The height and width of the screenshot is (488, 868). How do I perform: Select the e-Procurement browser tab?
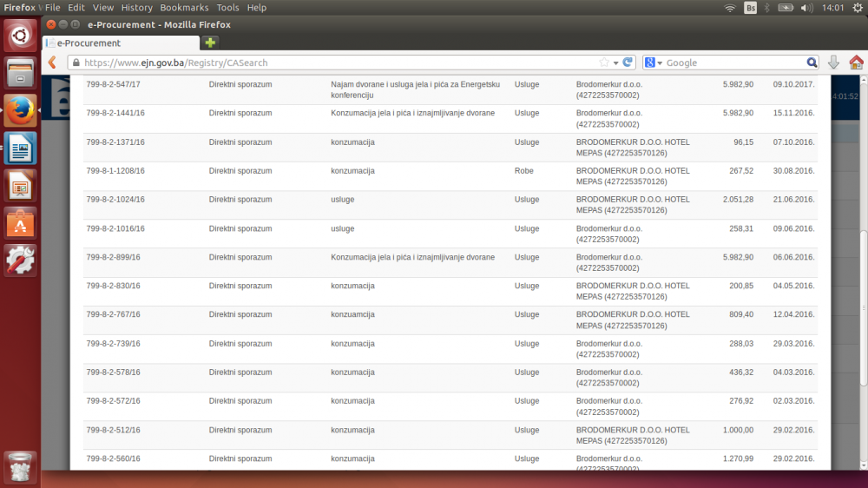pos(122,43)
